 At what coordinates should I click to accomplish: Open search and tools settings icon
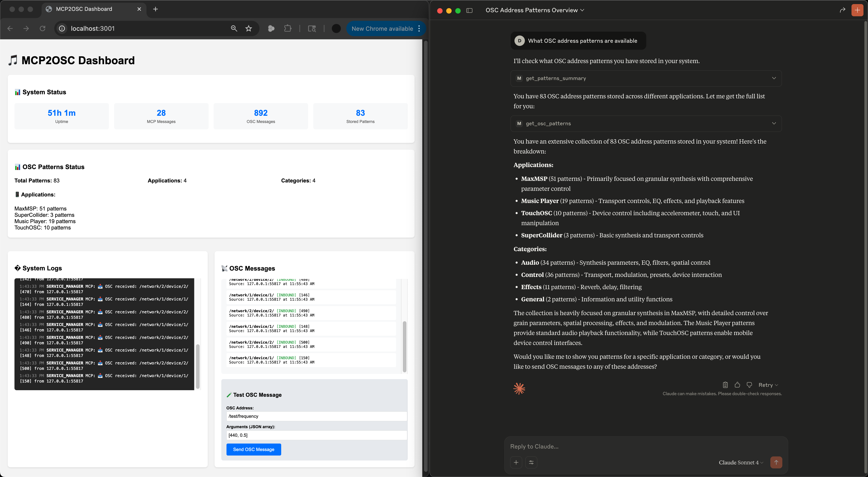[531, 462]
